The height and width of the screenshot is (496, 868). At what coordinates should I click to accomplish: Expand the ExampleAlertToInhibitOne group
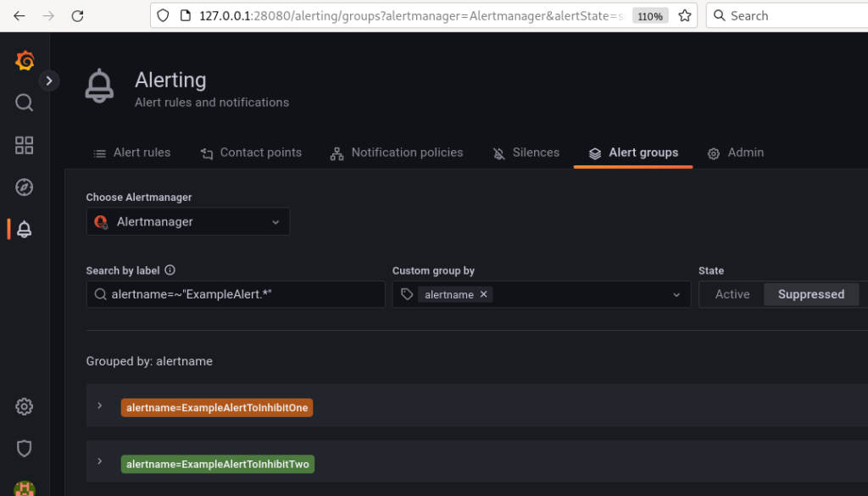point(100,405)
